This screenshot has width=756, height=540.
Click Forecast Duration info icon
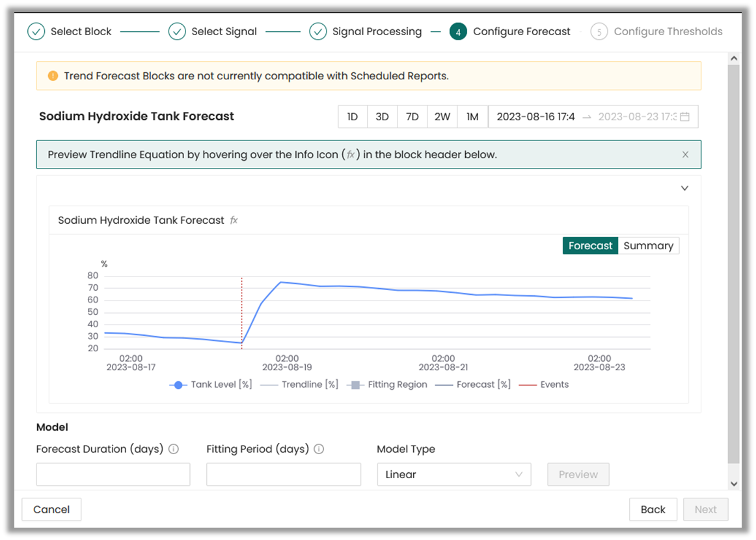(x=174, y=449)
